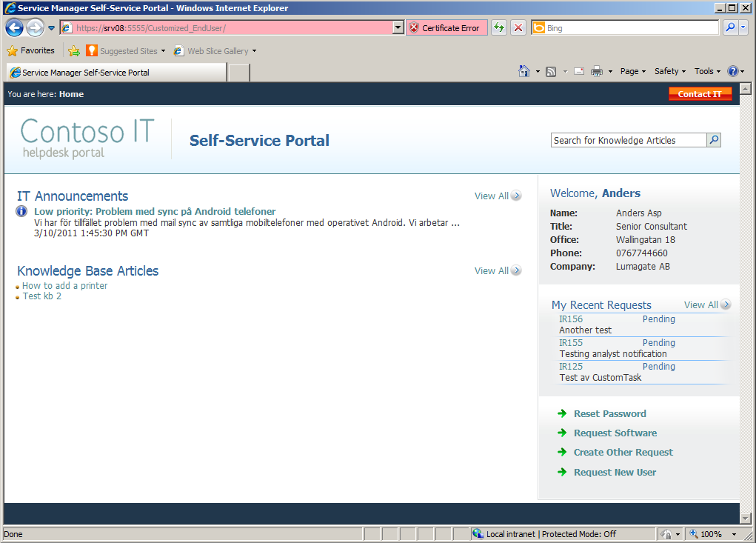Viewport: 756px width, 543px height.
Task: Click the Add to Favorites Bar icon
Action: coord(74,50)
